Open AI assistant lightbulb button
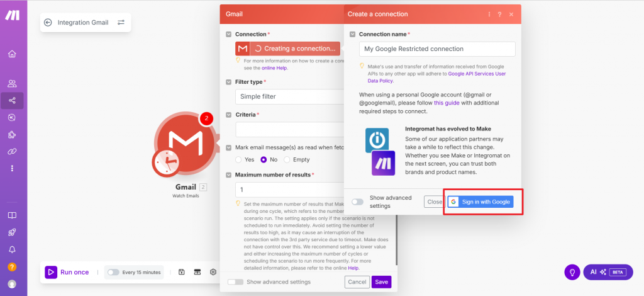The width and height of the screenshot is (644, 296). 572,272
